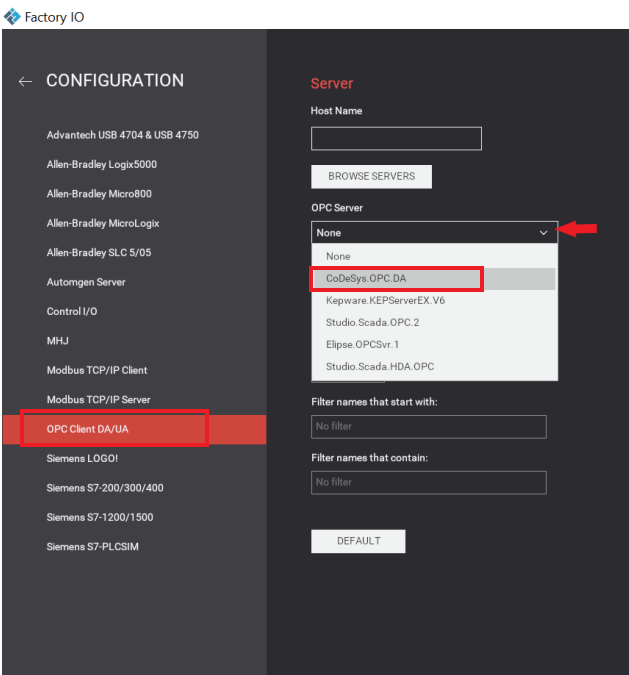The height and width of the screenshot is (675, 629).
Task: Click the back arrow beside CONFIGURATION
Action: coord(25,81)
